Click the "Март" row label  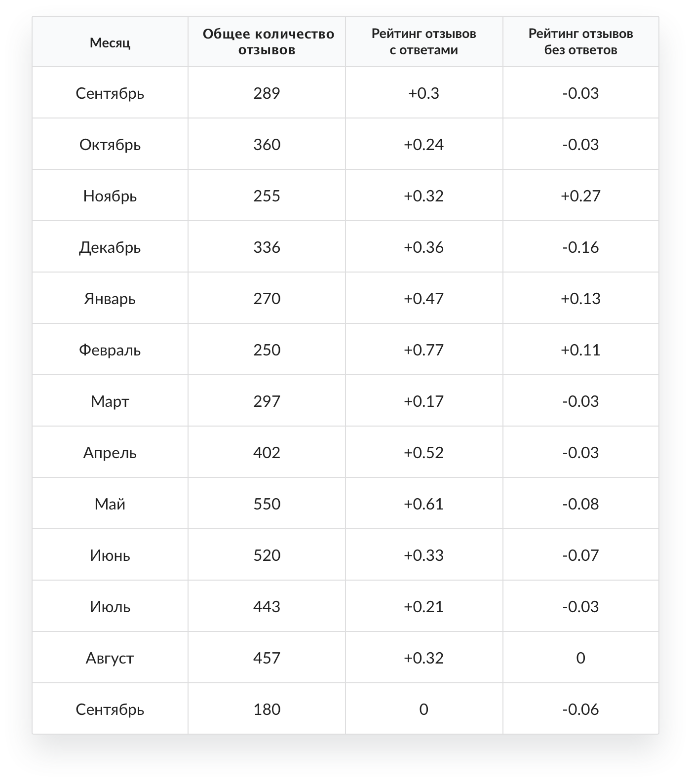coord(110,401)
